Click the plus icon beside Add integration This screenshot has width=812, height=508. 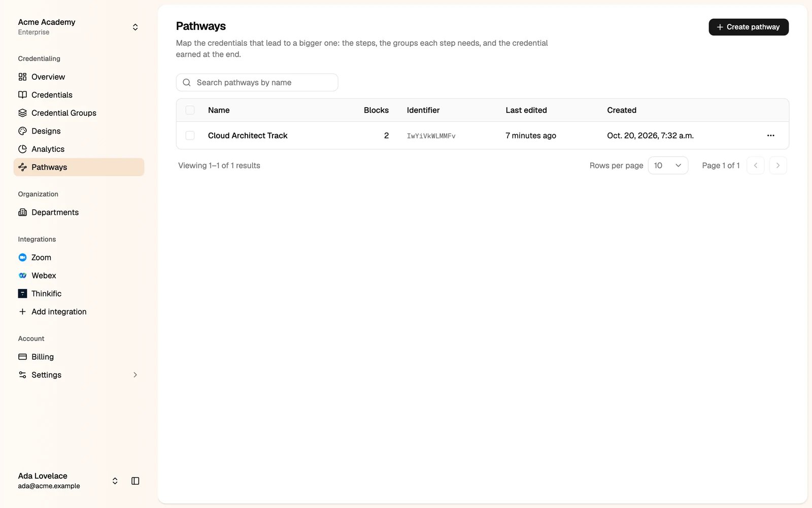pyautogui.click(x=22, y=311)
